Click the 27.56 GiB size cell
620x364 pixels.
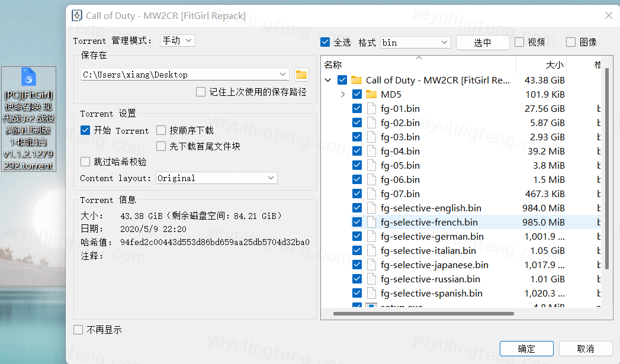(x=544, y=109)
